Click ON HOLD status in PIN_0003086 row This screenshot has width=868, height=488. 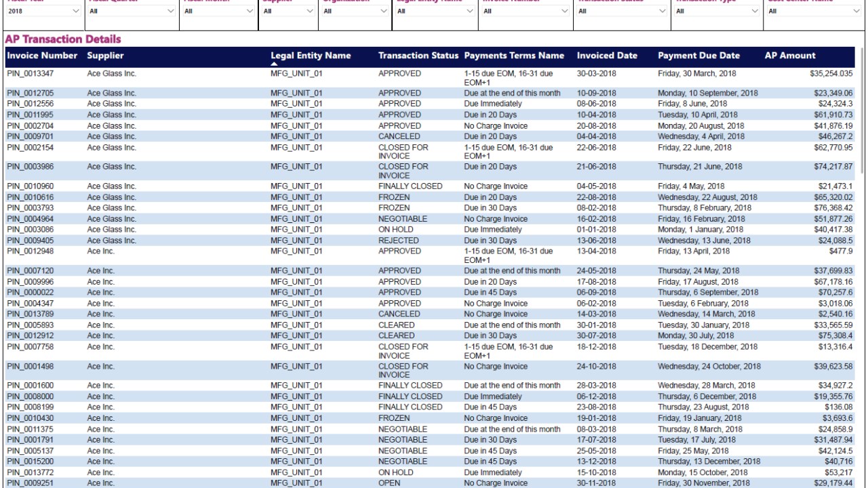tap(396, 230)
